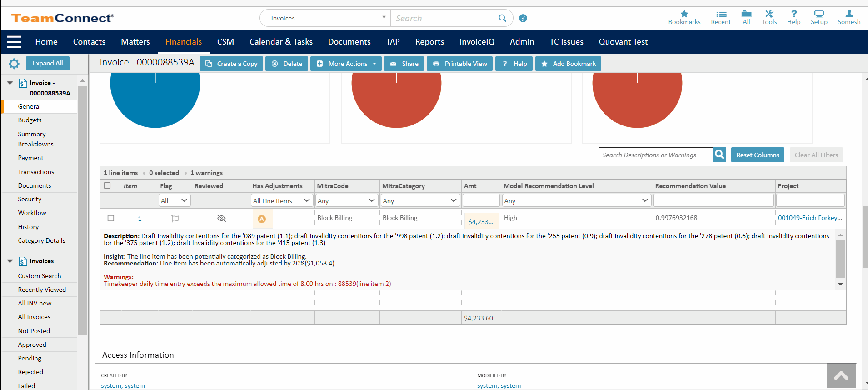Click the Search Descriptions or Warnings field
The height and width of the screenshot is (390, 868).
click(655, 155)
